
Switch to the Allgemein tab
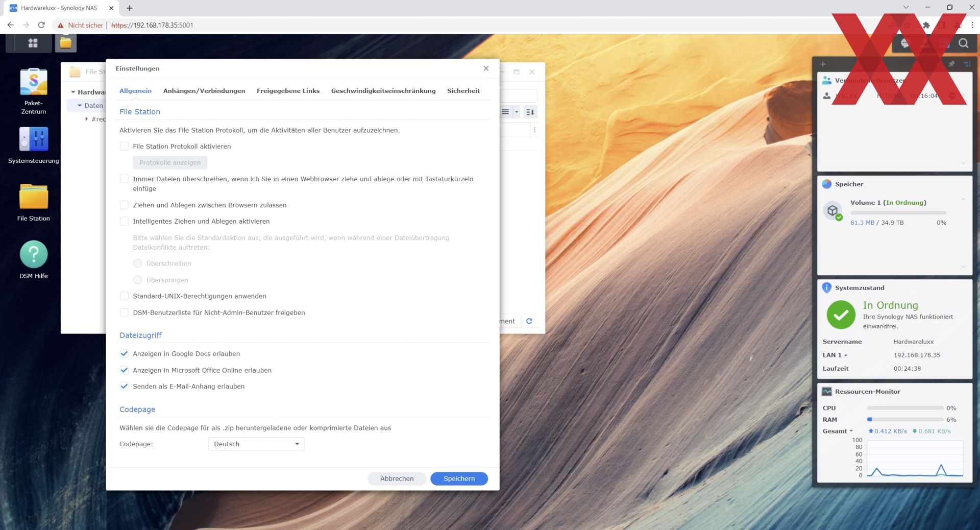(135, 91)
